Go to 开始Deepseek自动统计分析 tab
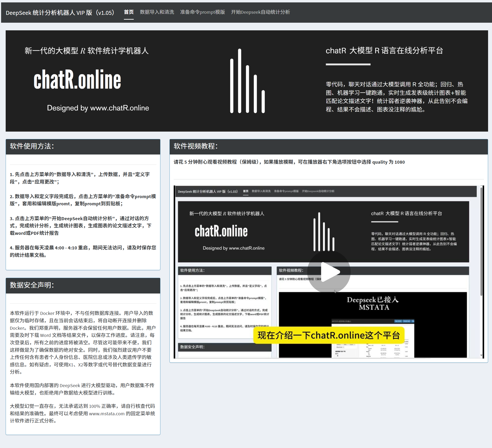492x448 pixels. point(260,12)
